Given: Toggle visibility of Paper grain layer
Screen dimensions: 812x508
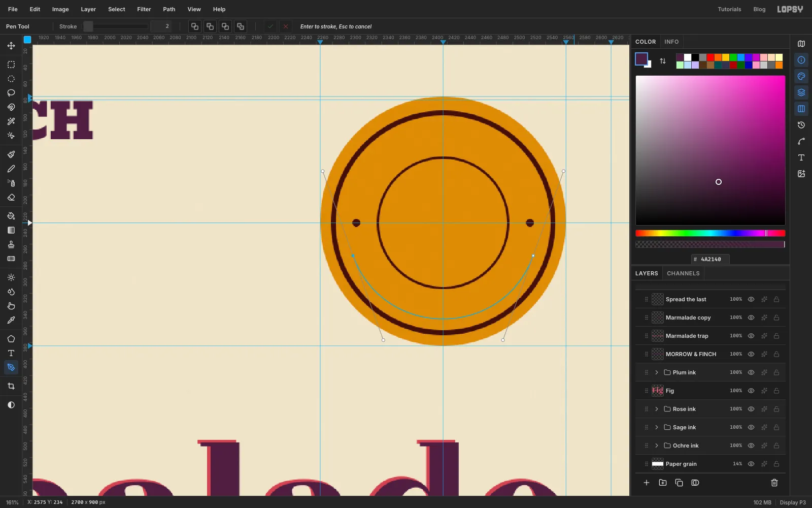Looking at the screenshot, I should point(751,464).
